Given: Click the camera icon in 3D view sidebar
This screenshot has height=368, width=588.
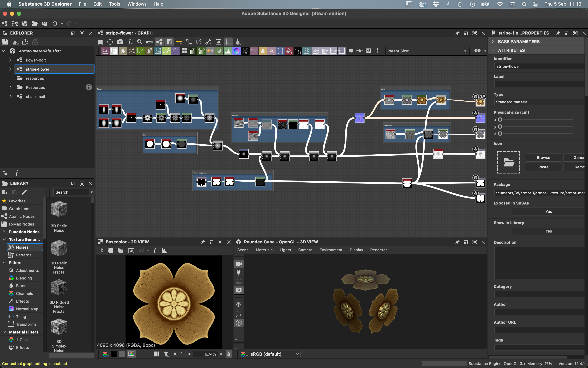Looking at the screenshot, I should tap(239, 264).
